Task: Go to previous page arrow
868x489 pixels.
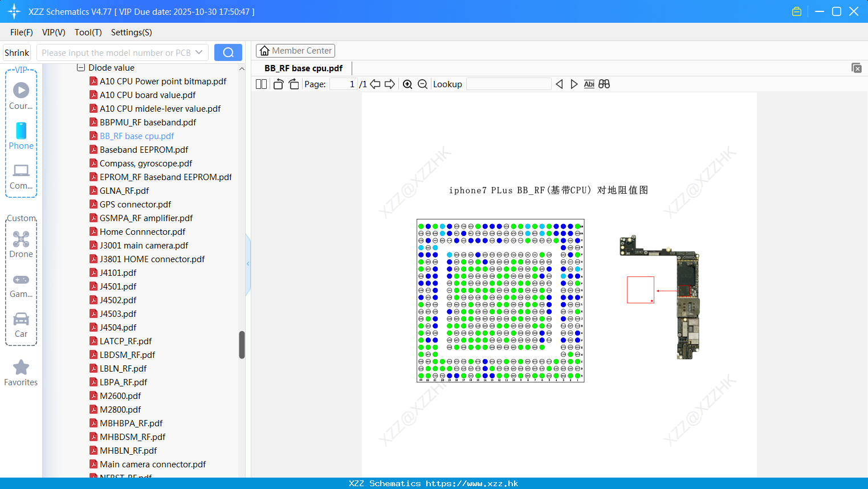Action: pos(375,84)
